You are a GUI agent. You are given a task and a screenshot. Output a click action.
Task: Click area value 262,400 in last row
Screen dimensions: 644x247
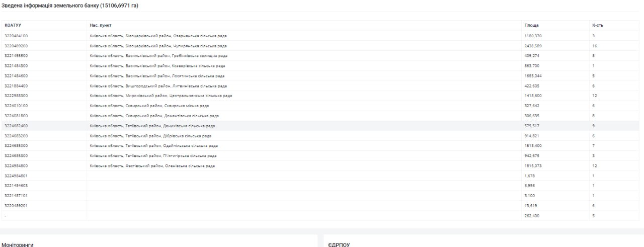[532, 215]
